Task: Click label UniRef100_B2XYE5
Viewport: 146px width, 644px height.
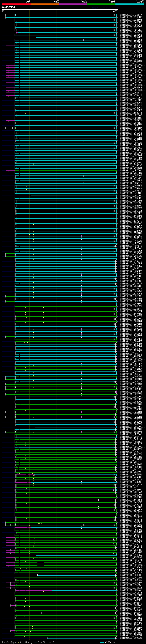Action: tap(131, 37)
